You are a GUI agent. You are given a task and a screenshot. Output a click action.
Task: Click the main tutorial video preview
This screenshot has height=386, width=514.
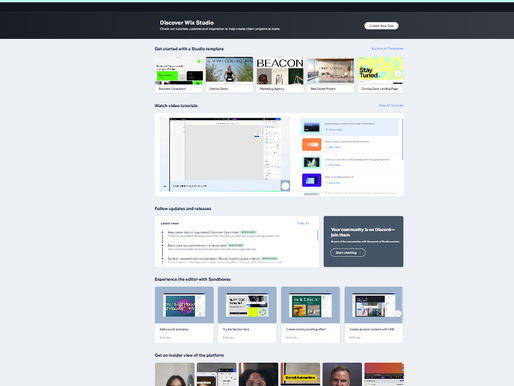point(225,154)
